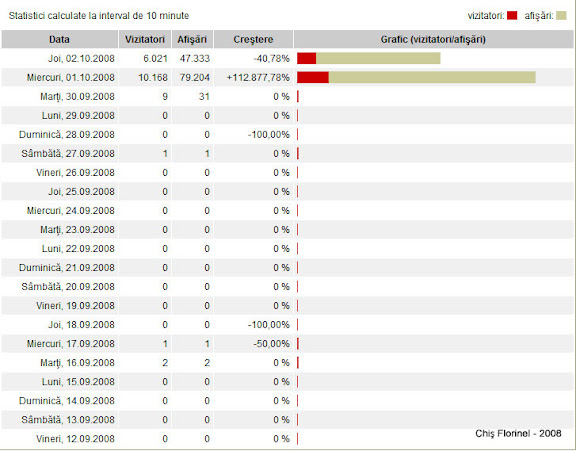Click date Joi, 25.09.2008

81,192
